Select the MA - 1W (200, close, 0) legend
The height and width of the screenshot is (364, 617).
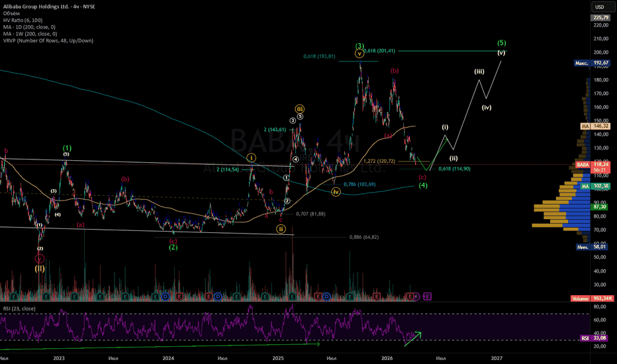tap(30, 34)
